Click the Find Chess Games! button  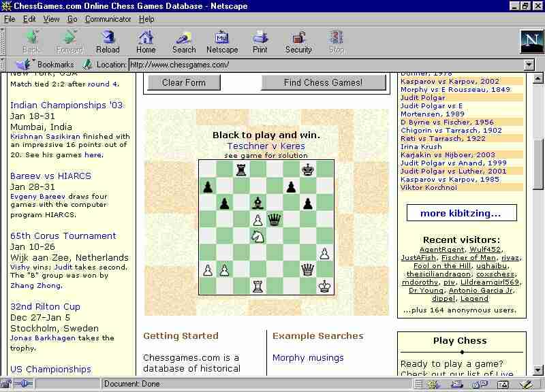323,82
